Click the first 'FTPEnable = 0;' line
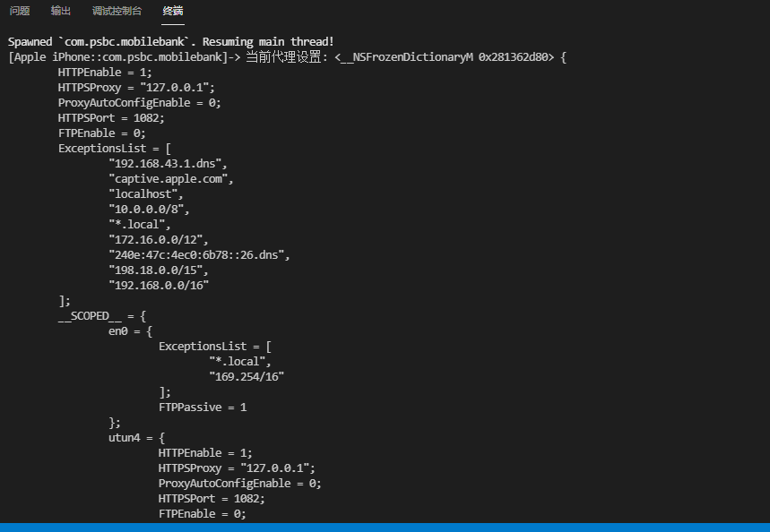 [101, 133]
